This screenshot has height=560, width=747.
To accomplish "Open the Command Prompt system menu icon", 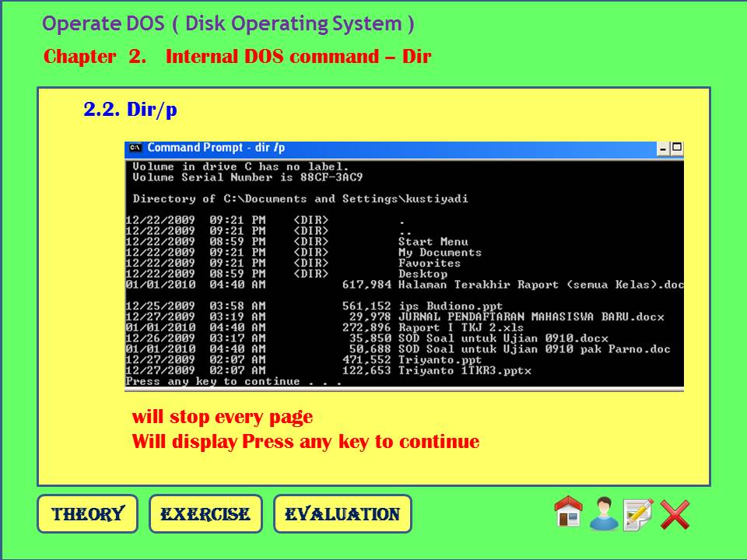I will coord(134,147).
